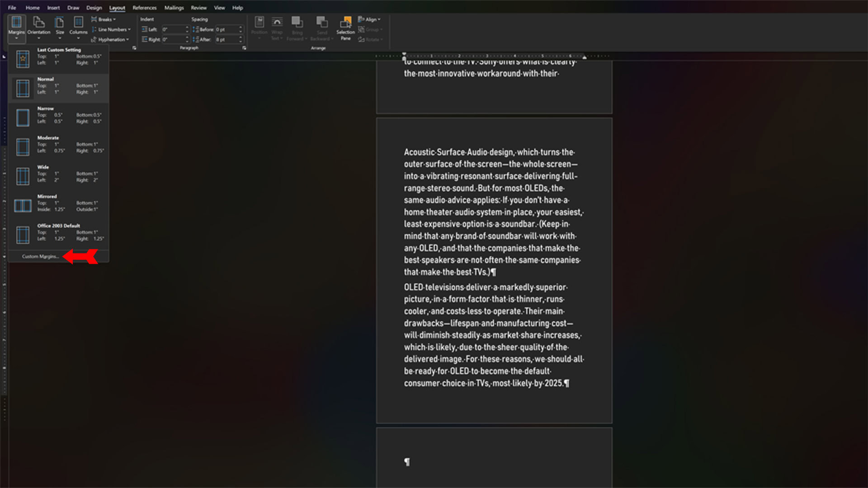Expand the Breaks dropdown
Screen dimensions: 868x488
click(104, 19)
